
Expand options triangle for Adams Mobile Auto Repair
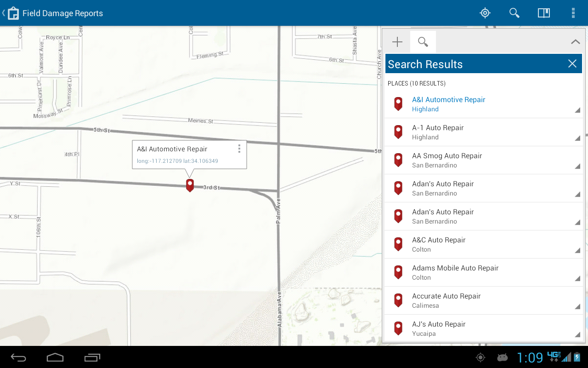[x=577, y=279]
